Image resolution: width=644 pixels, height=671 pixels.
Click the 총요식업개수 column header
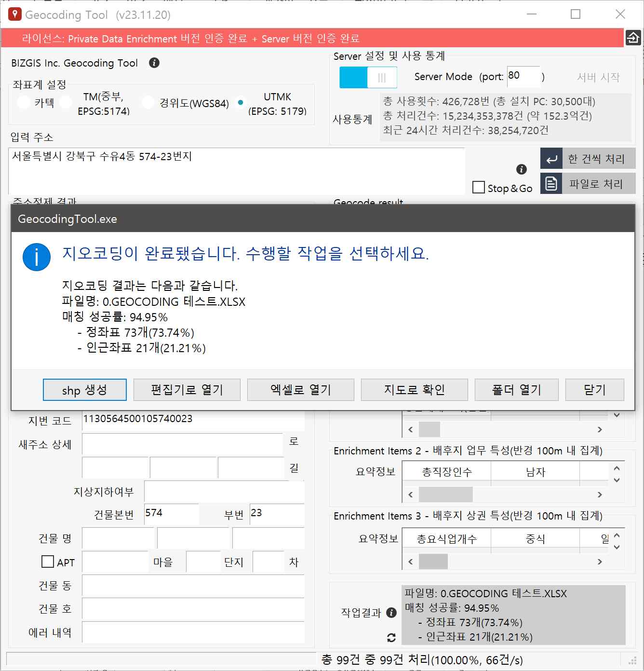[447, 539]
